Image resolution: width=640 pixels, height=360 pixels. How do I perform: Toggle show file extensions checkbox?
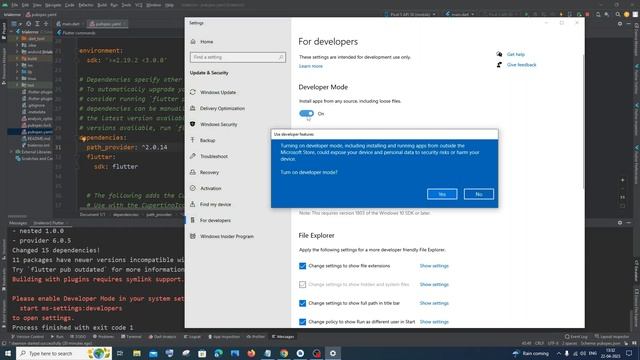302,266
